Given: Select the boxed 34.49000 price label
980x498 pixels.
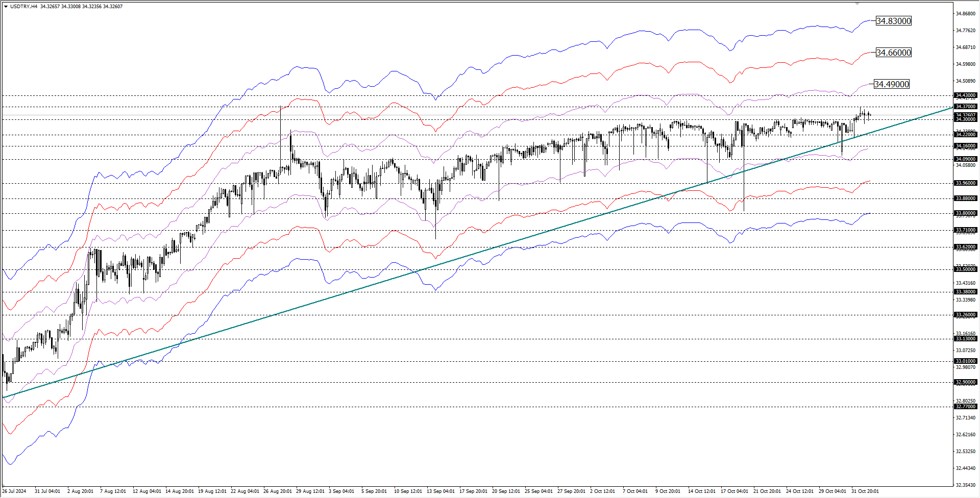Looking at the screenshot, I should pos(892,84).
